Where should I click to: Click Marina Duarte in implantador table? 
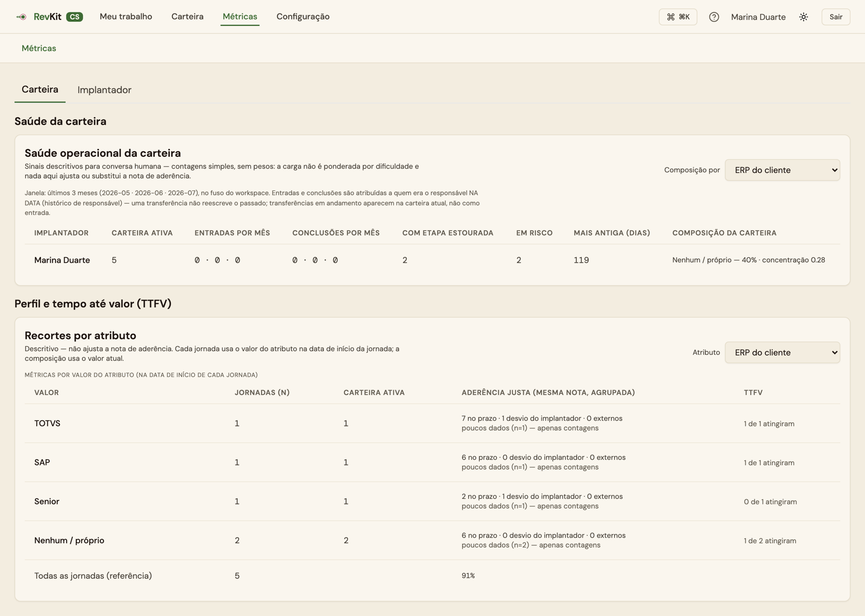click(62, 260)
